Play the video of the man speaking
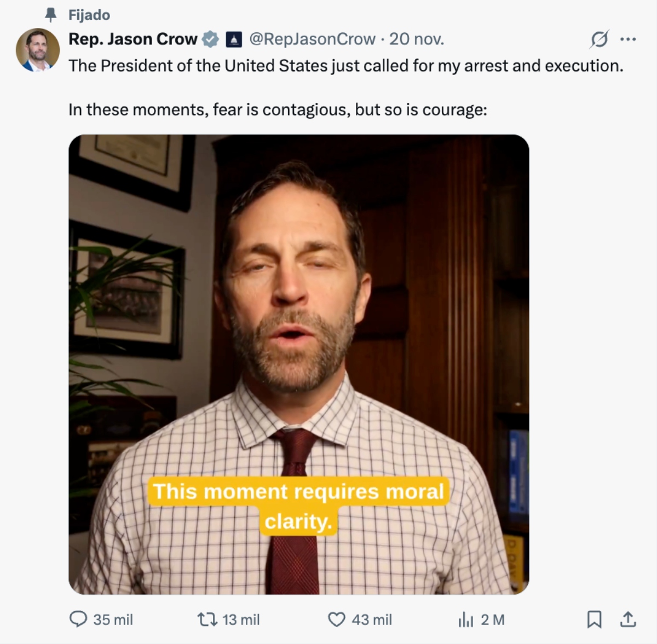This screenshot has width=657, height=644. tap(298, 328)
